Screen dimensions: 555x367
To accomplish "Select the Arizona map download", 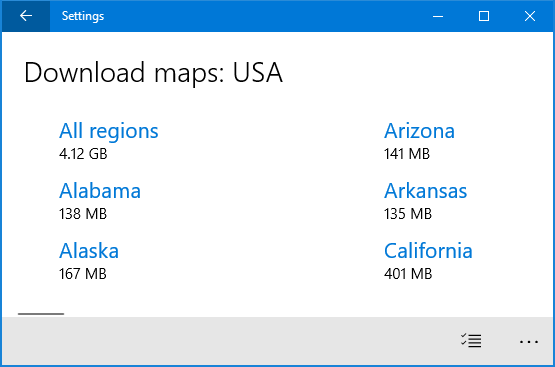I will (x=419, y=131).
